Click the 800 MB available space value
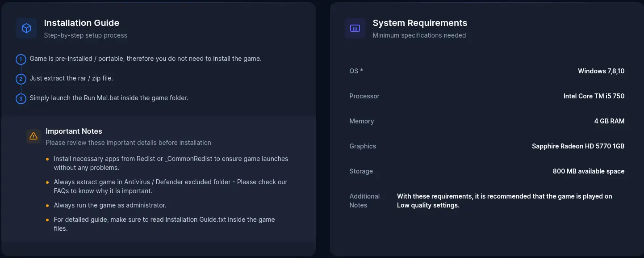This screenshot has height=258, width=644. (589, 171)
